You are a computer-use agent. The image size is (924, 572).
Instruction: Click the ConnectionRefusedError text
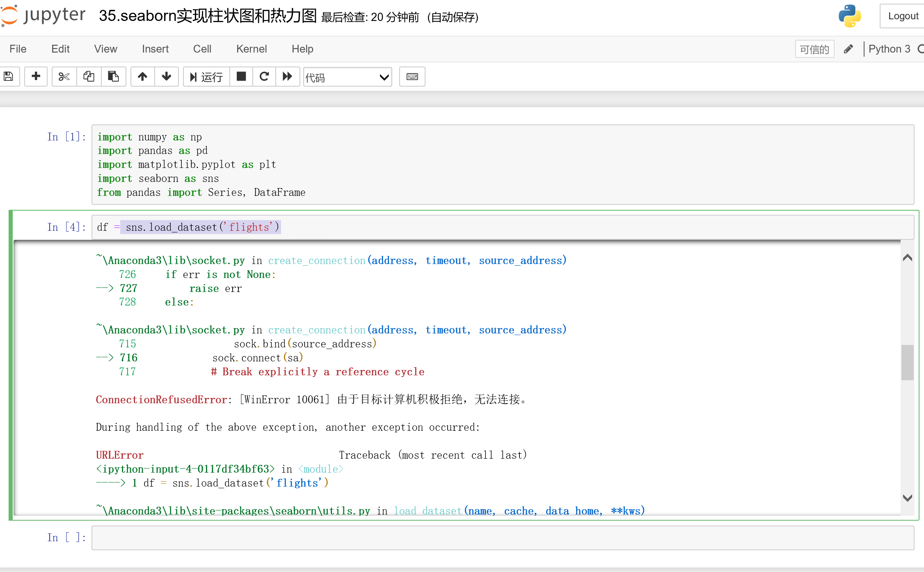pos(162,400)
